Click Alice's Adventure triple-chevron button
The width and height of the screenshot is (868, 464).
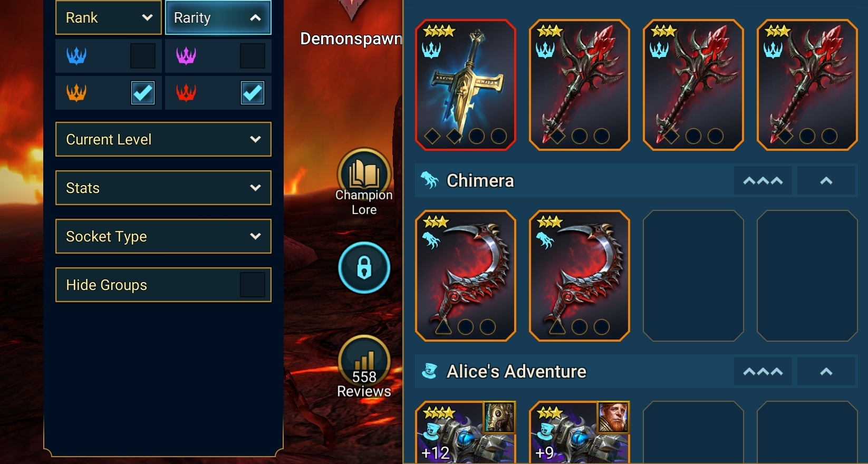763,372
